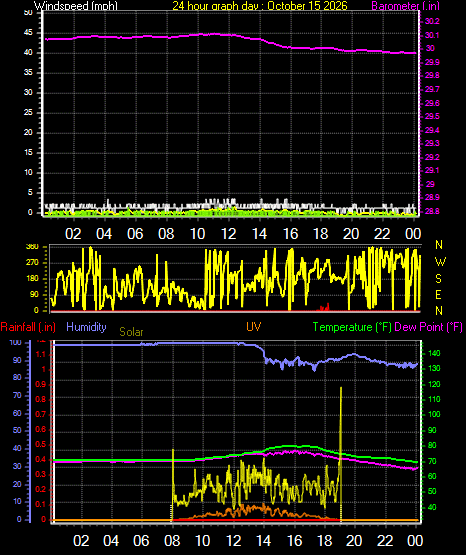Click the "12" hour label under windspeed graph
466x555 pixels.
(x=228, y=234)
